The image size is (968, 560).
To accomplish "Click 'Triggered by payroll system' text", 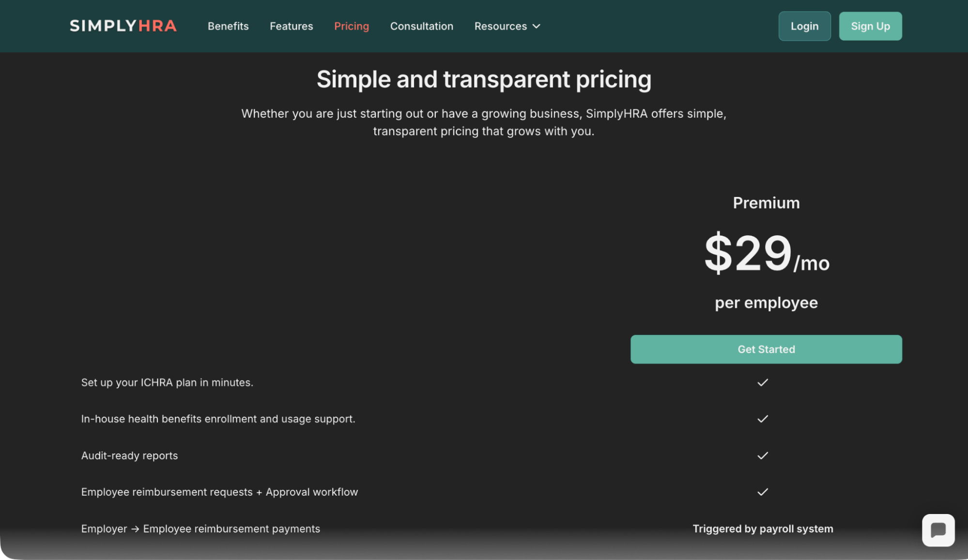I will 762,529.
